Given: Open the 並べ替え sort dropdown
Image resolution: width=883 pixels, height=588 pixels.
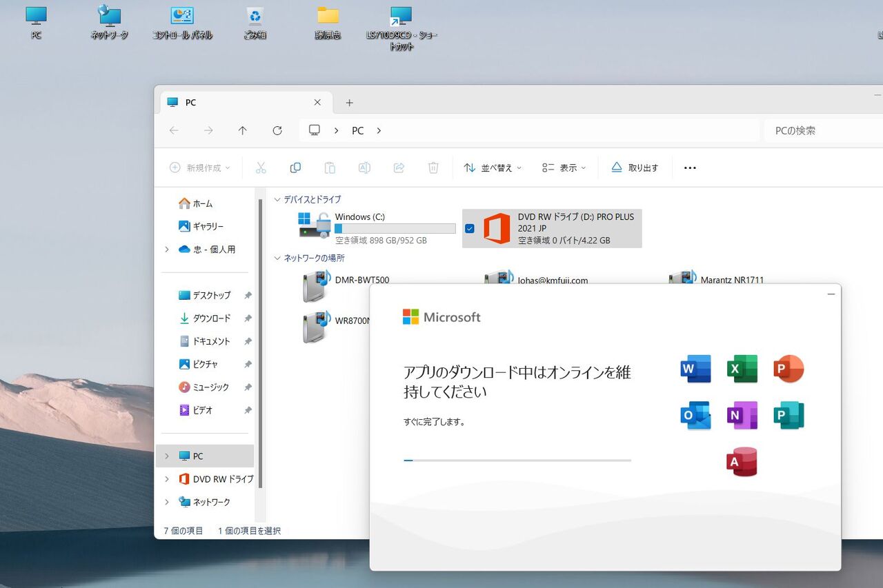Looking at the screenshot, I should [x=493, y=168].
